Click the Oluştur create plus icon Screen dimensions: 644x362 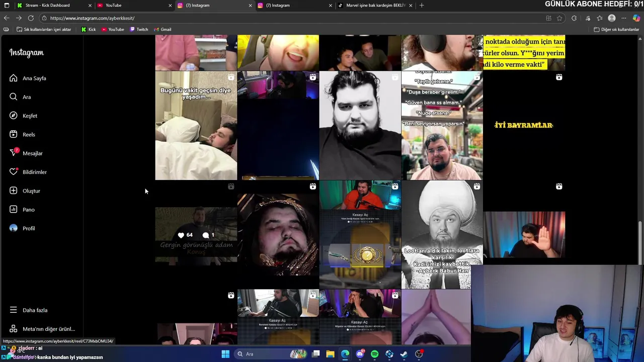tap(13, 191)
